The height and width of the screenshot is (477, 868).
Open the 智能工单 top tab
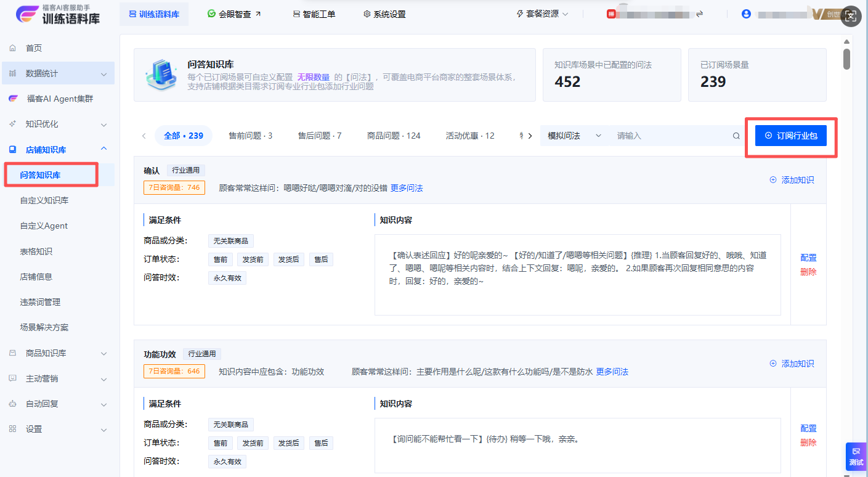pyautogui.click(x=314, y=14)
